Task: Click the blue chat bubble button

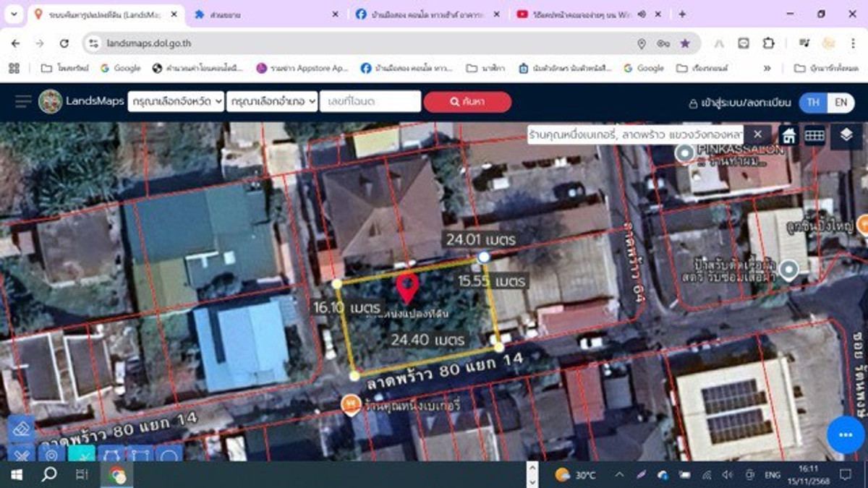Action: click(845, 435)
